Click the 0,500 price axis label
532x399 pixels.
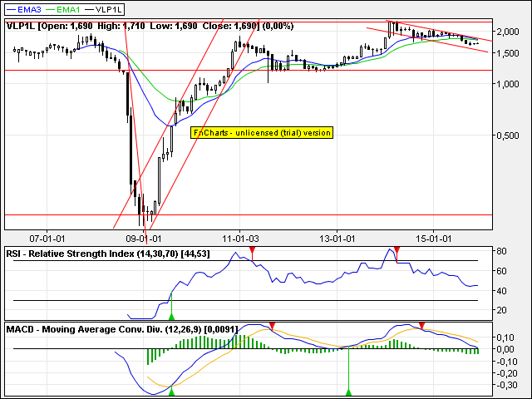pos(508,135)
